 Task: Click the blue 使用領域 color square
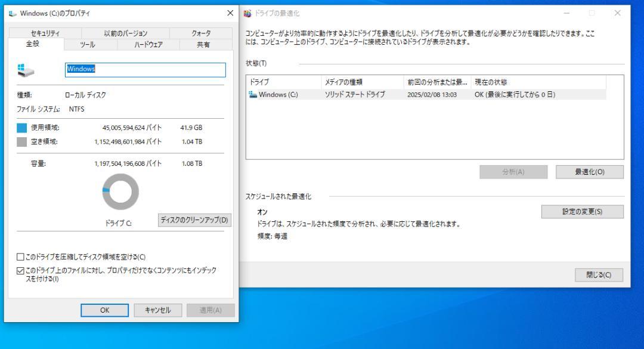22,128
